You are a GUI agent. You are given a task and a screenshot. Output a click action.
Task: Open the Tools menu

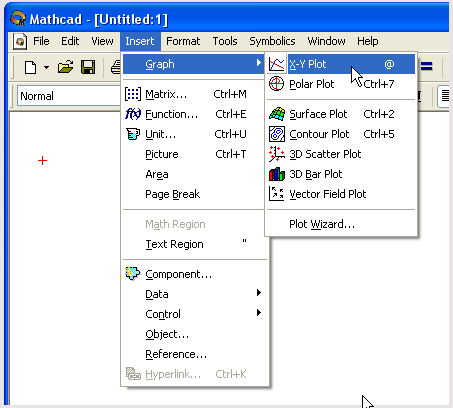coord(225,41)
